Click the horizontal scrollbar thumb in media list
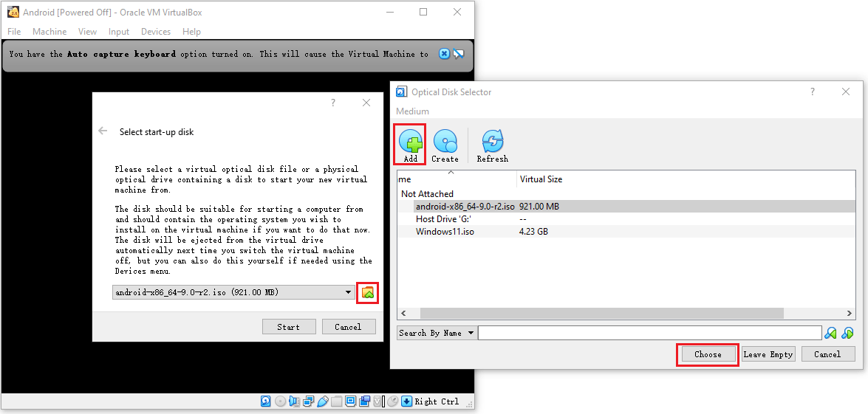Image resolution: width=868 pixels, height=414 pixels. (x=602, y=314)
